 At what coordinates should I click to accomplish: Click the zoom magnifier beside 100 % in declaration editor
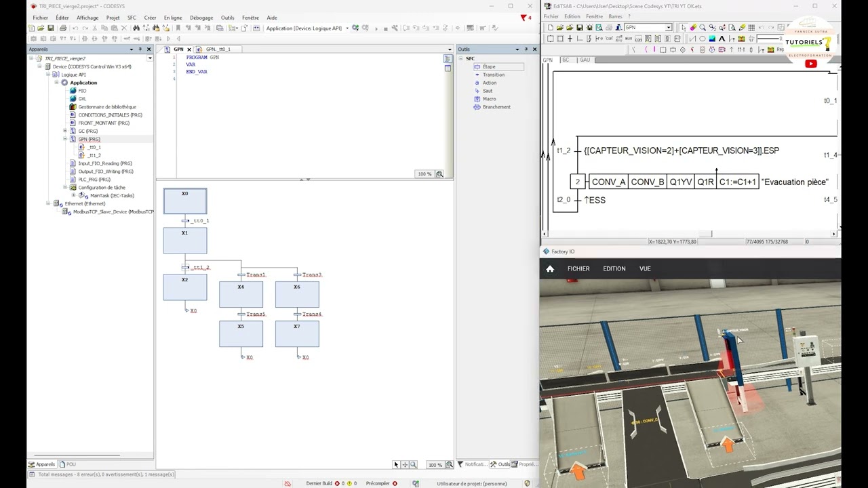439,174
